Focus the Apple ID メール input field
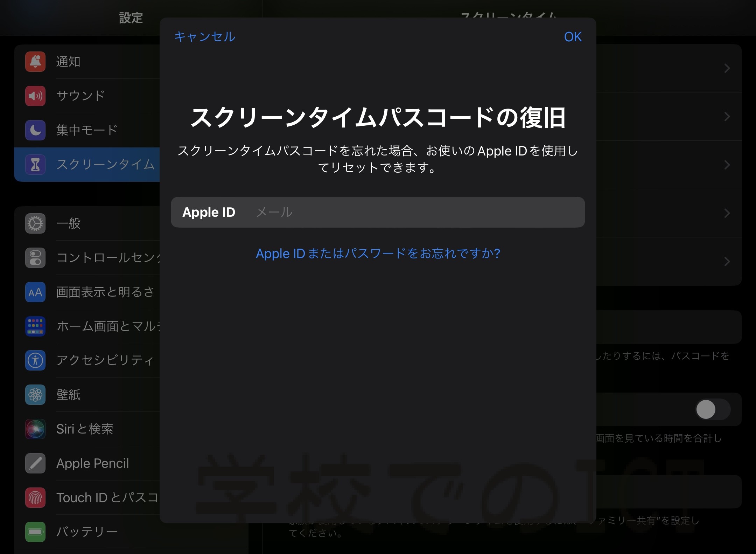 (378, 212)
